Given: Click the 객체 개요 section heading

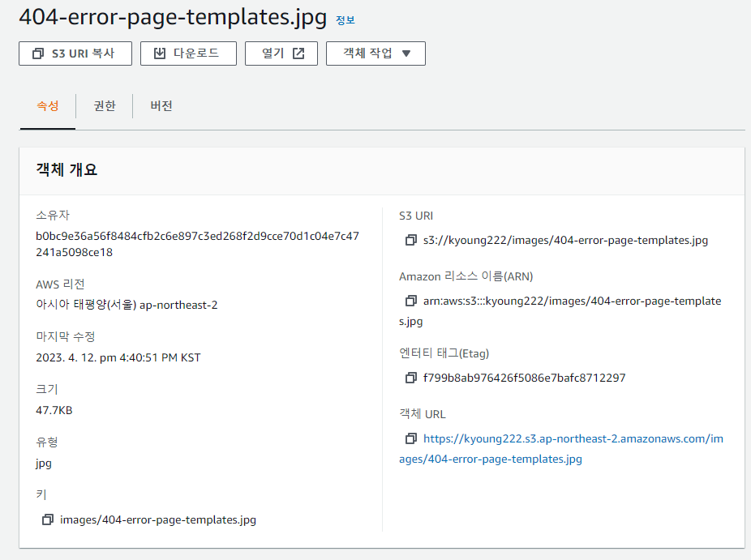Looking at the screenshot, I should 67,170.
